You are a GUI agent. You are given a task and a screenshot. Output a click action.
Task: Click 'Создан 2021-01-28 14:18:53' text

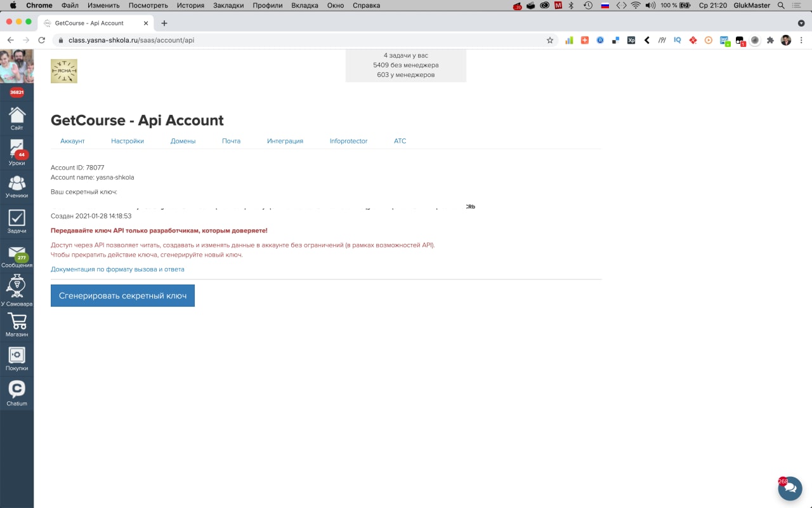(x=91, y=216)
